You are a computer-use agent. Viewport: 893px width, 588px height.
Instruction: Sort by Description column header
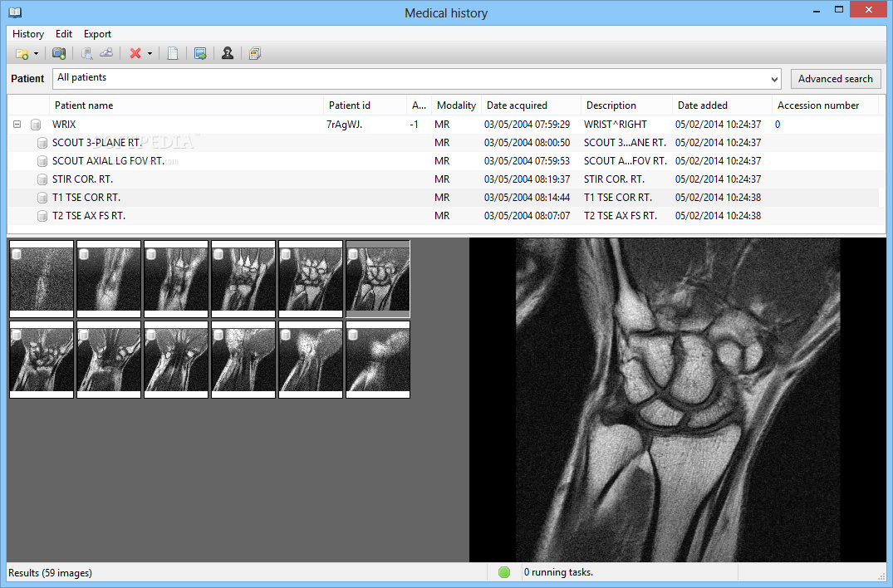626,105
